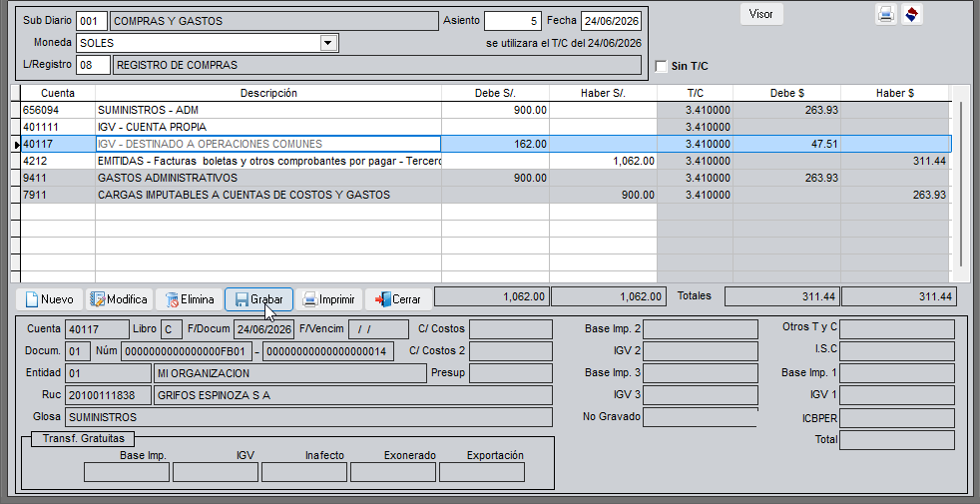Close the form with Cerrar
Screen dimensions: 980x504
(398, 299)
